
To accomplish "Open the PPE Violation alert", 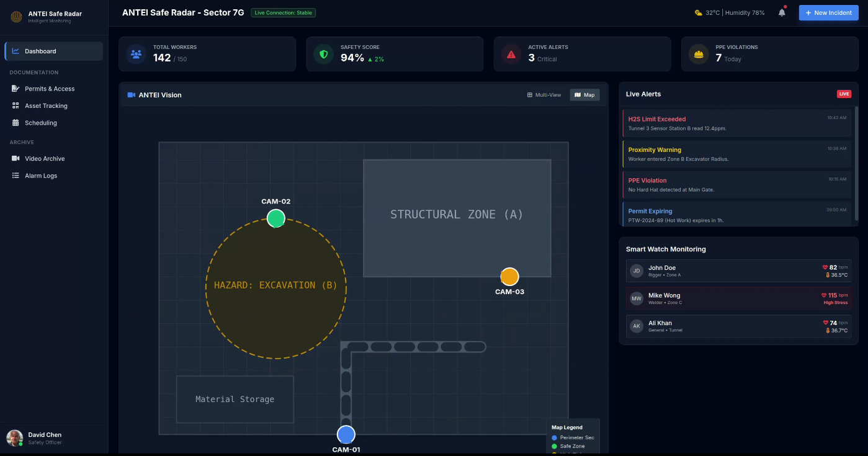I will pyautogui.click(x=737, y=185).
